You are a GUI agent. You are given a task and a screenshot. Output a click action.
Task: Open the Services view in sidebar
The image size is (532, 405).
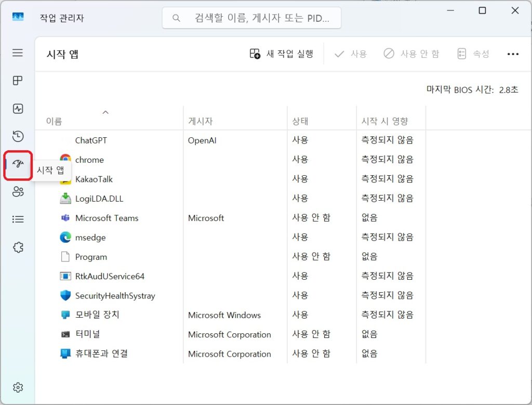tap(18, 247)
